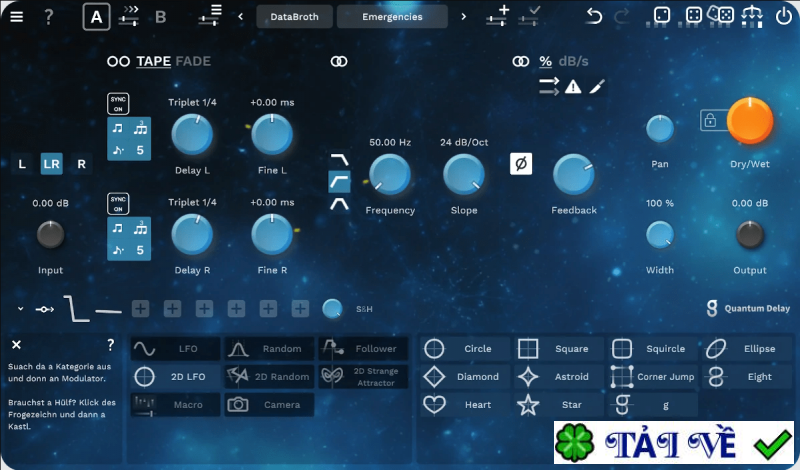Viewport: 800px width, 470px height.
Task: Select the dB/s feedback unit
Action: click(x=573, y=61)
